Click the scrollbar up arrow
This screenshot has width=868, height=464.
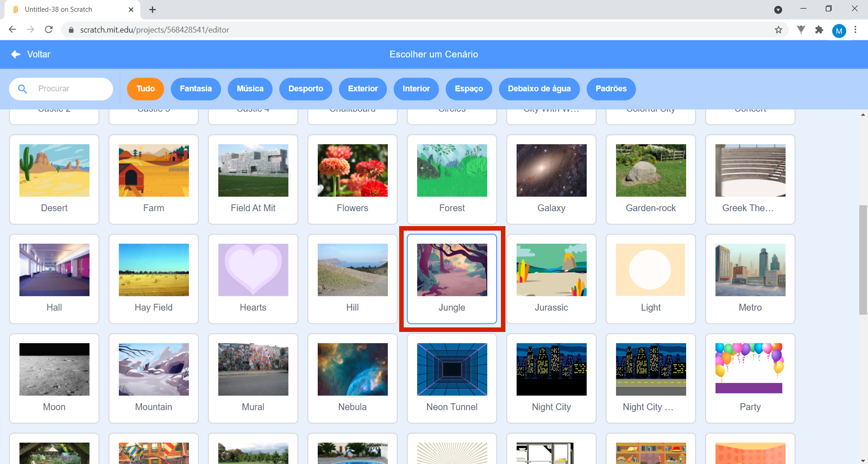[863, 114]
